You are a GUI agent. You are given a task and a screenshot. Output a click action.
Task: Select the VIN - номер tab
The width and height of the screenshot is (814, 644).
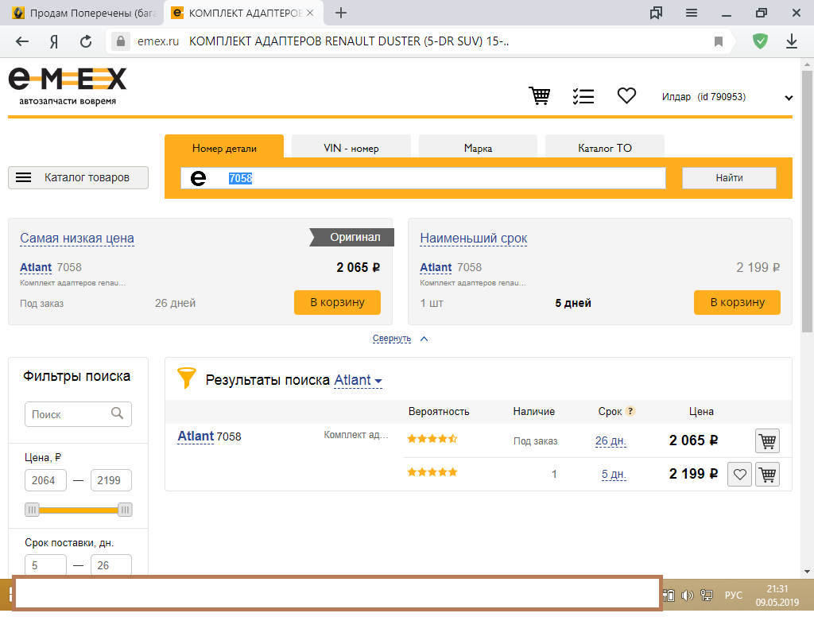pos(351,148)
